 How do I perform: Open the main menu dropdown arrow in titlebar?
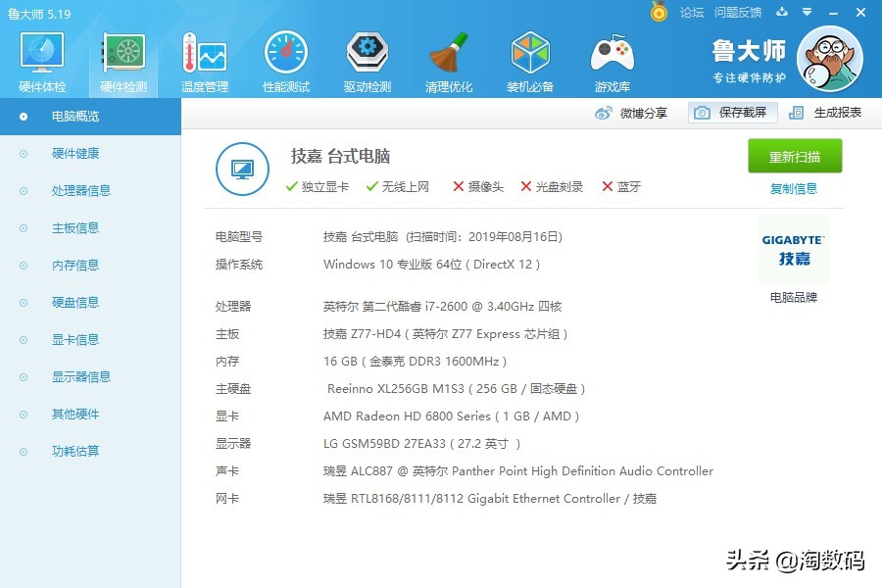[x=806, y=13]
